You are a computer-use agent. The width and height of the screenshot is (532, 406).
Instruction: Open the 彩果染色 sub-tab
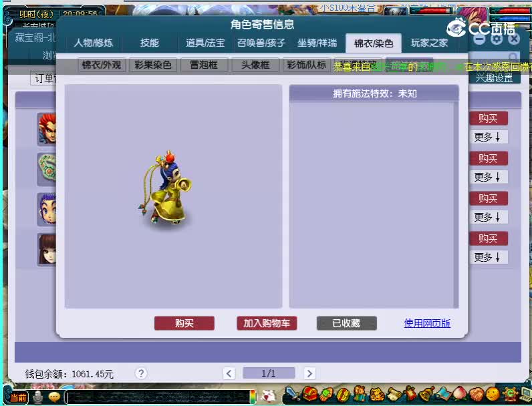click(153, 65)
